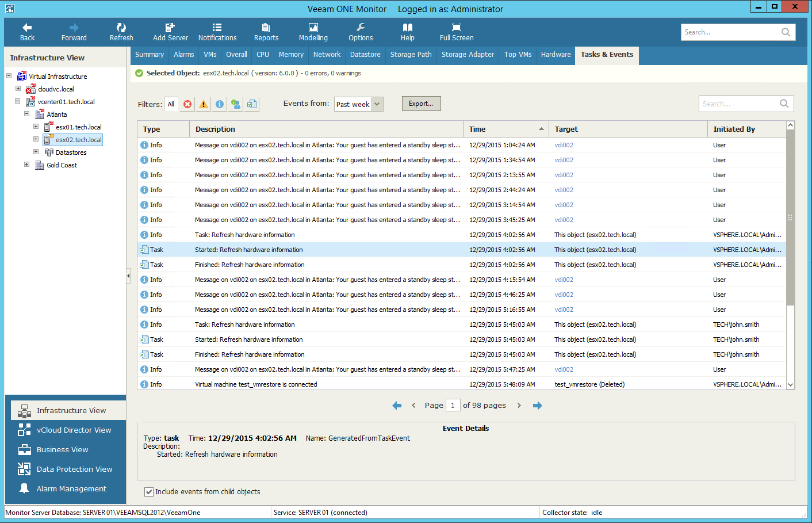
Task: Open the Modelling tool
Action: tap(313, 32)
